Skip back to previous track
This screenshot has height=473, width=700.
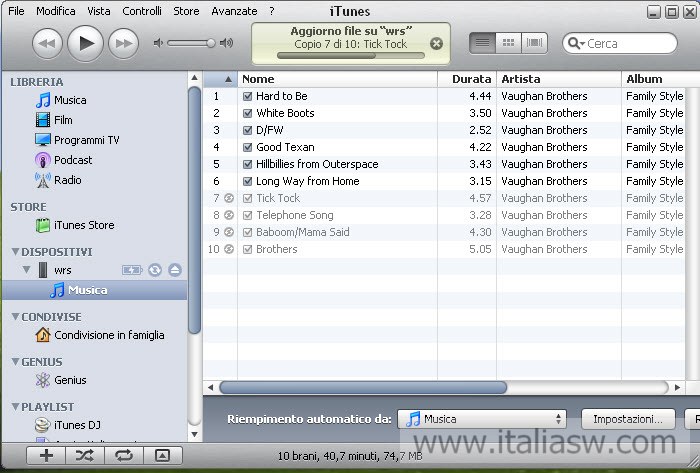coord(47,43)
